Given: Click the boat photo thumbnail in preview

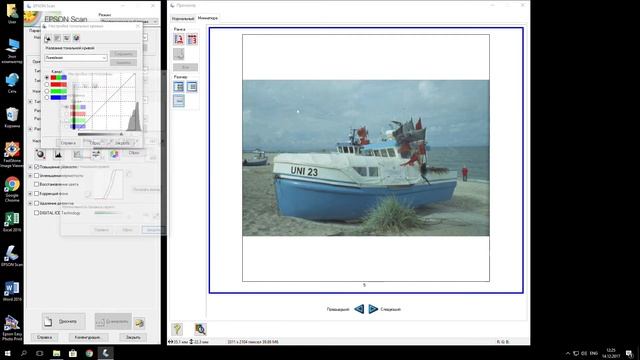Looking at the screenshot, I should tap(366, 158).
